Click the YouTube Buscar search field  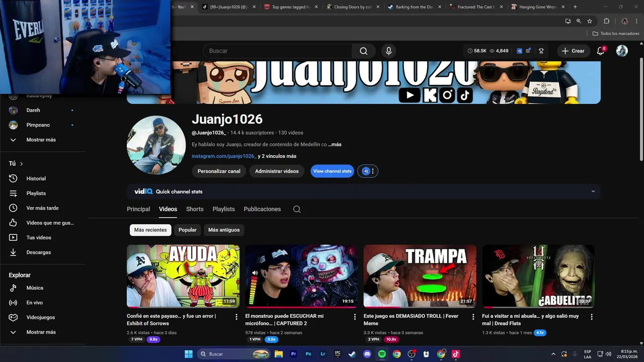pyautogui.click(x=278, y=51)
